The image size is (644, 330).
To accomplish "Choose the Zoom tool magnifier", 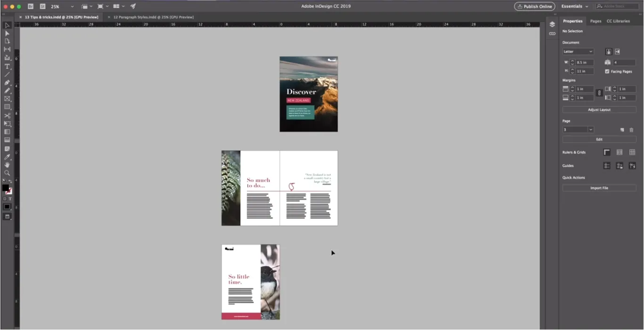I will point(7,173).
